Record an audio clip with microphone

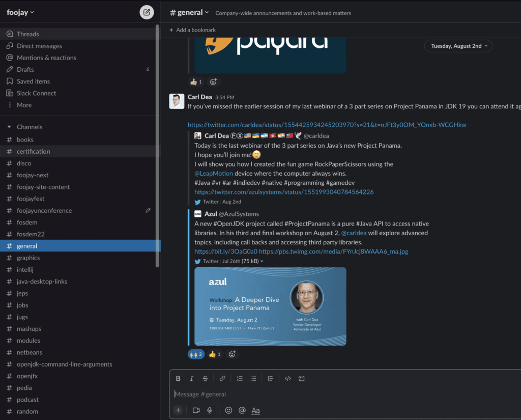tap(210, 410)
